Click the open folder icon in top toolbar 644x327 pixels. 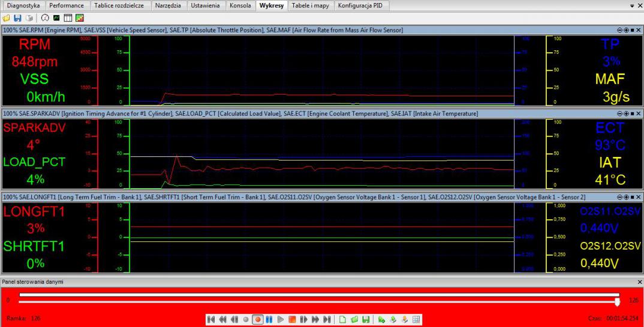point(5,17)
